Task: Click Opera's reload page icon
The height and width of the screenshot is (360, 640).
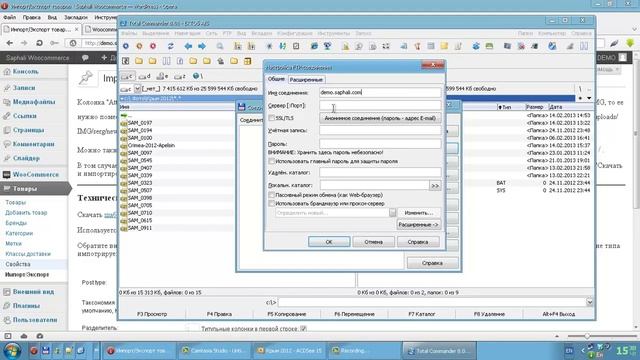Action: pyautogui.click(x=39, y=43)
